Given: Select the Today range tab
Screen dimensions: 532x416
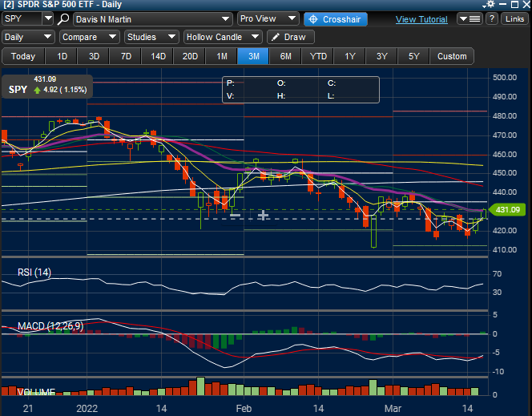Looking at the screenshot, I should 23,56.
